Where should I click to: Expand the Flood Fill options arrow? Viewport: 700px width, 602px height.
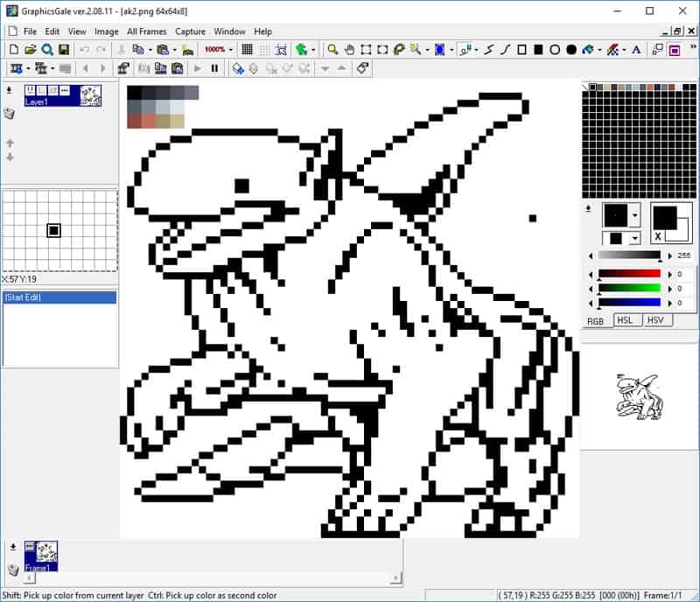click(599, 50)
